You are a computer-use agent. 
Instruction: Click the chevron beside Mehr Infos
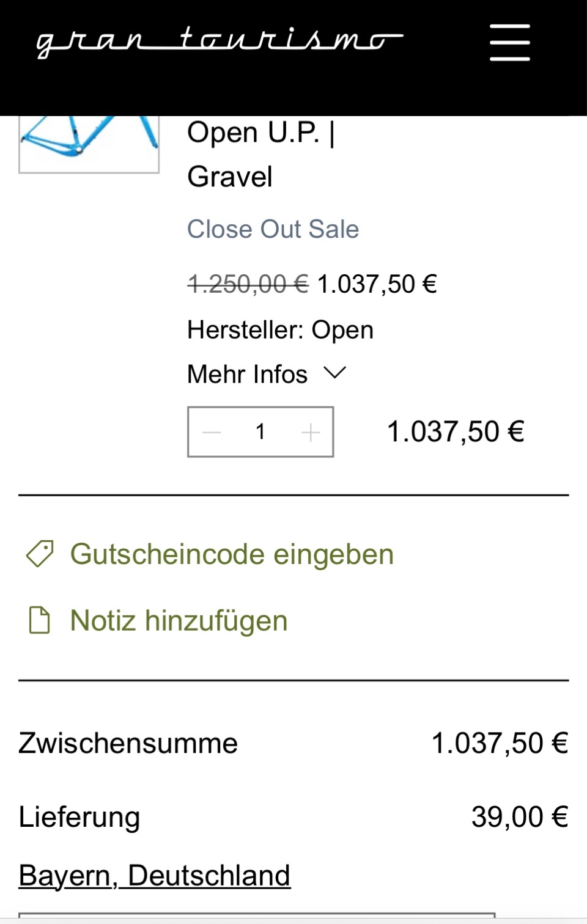coord(334,373)
